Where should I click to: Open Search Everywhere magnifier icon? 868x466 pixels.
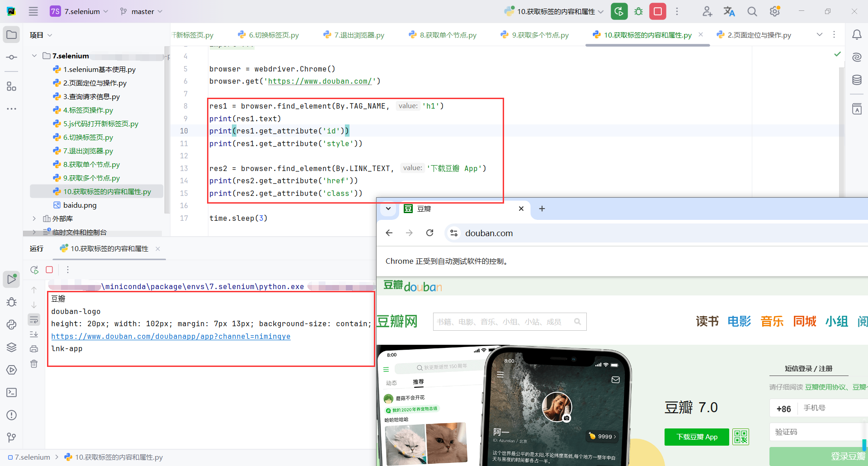pos(752,11)
